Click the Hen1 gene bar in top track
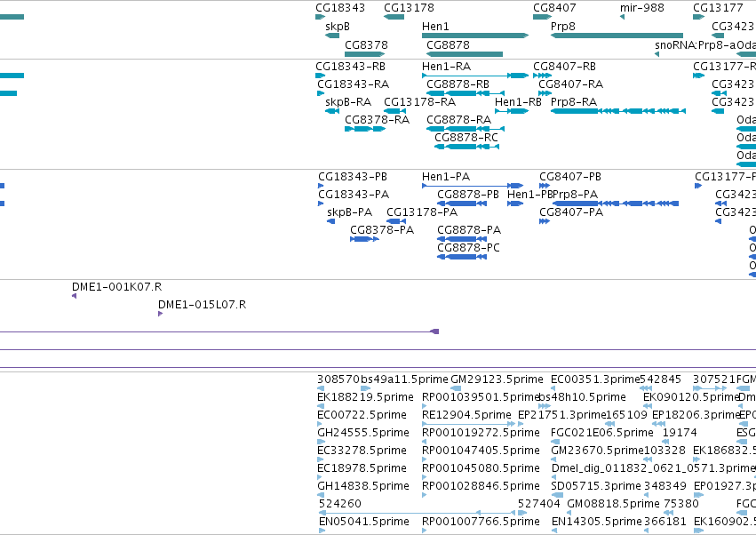Image resolution: width=756 pixels, height=535 pixels. [475, 36]
